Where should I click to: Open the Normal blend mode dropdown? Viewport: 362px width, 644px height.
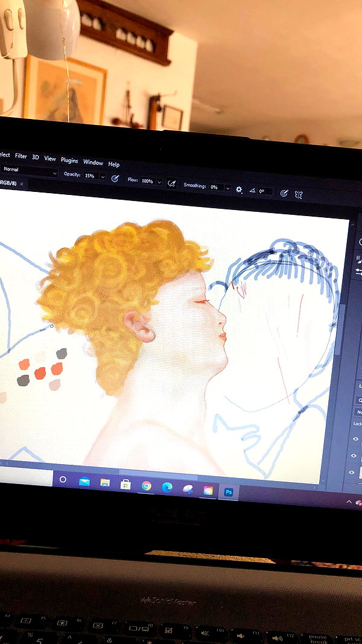tap(29, 171)
